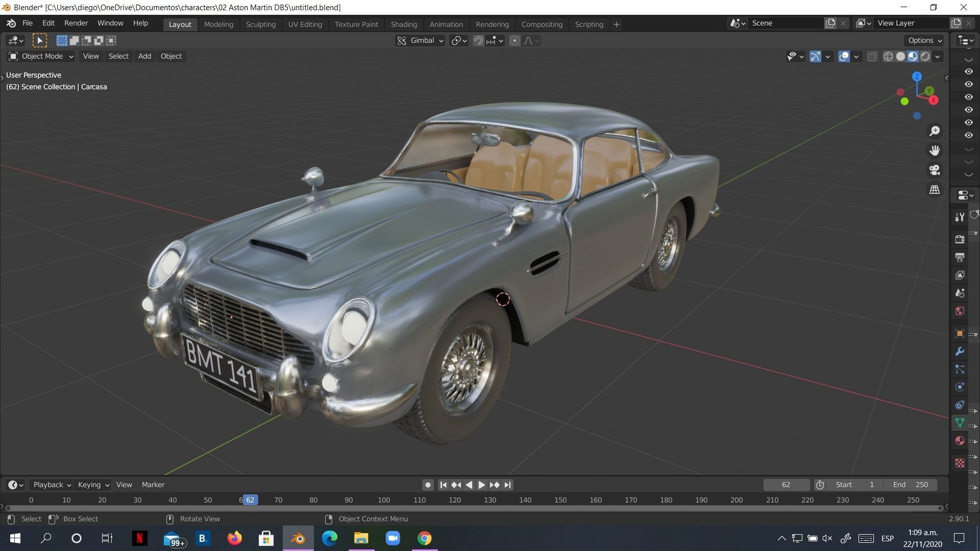Open the View Layer properties tab
980x551 pixels.
[960, 275]
